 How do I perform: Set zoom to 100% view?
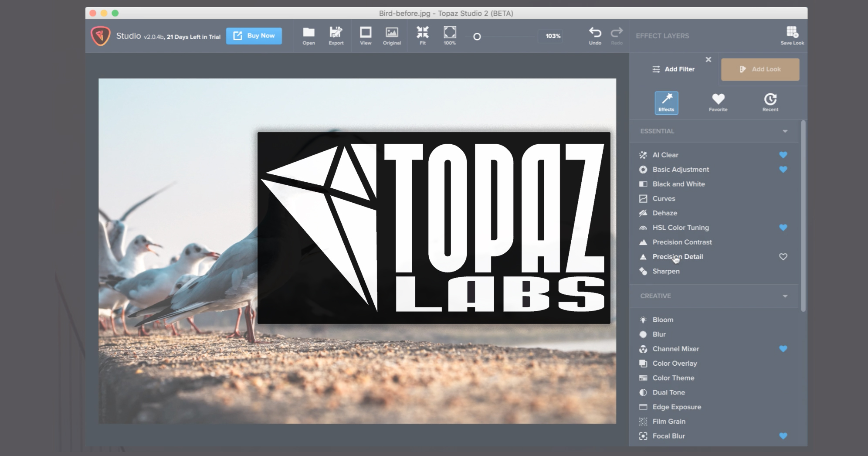coord(450,36)
